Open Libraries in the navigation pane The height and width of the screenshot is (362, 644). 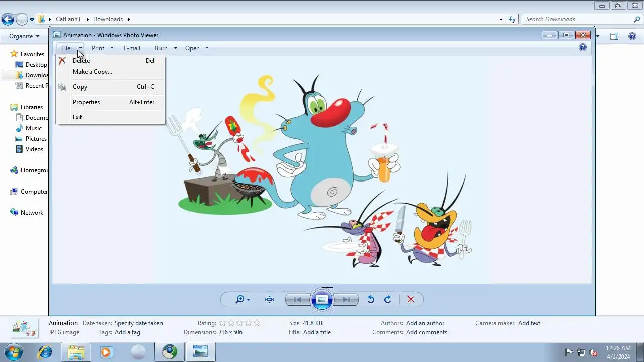(31, 107)
